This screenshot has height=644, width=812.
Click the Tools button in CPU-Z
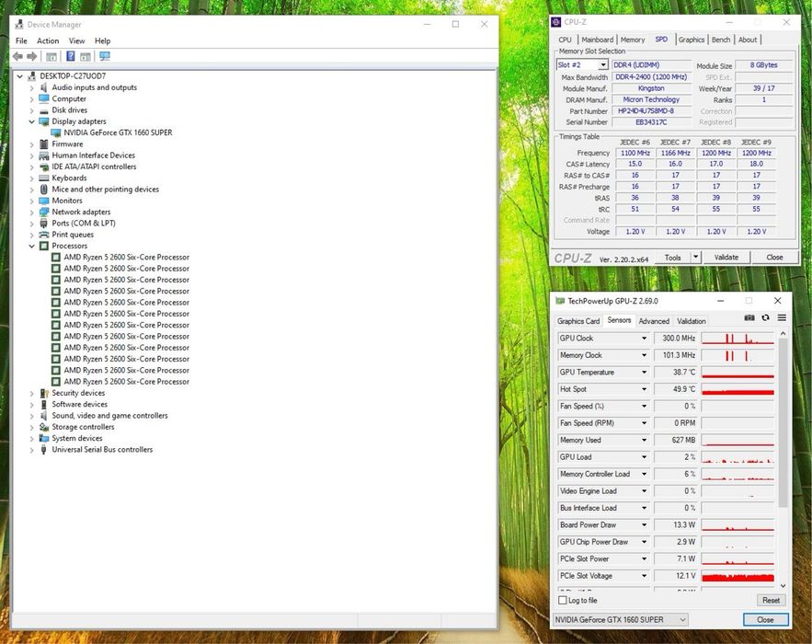pos(673,257)
